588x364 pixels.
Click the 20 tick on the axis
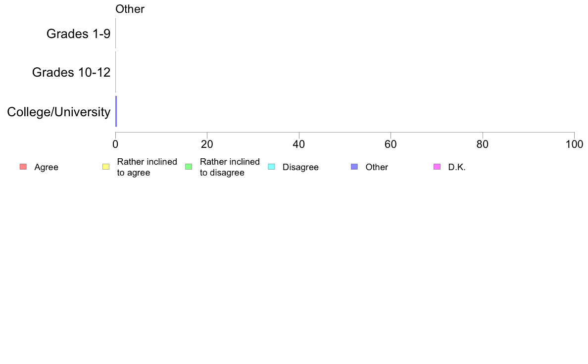[207, 144]
